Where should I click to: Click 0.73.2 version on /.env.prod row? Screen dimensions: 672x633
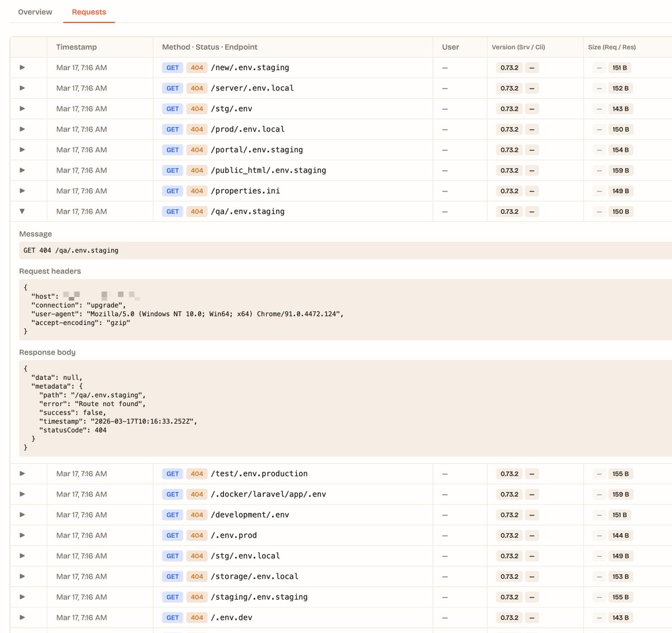point(509,535)
